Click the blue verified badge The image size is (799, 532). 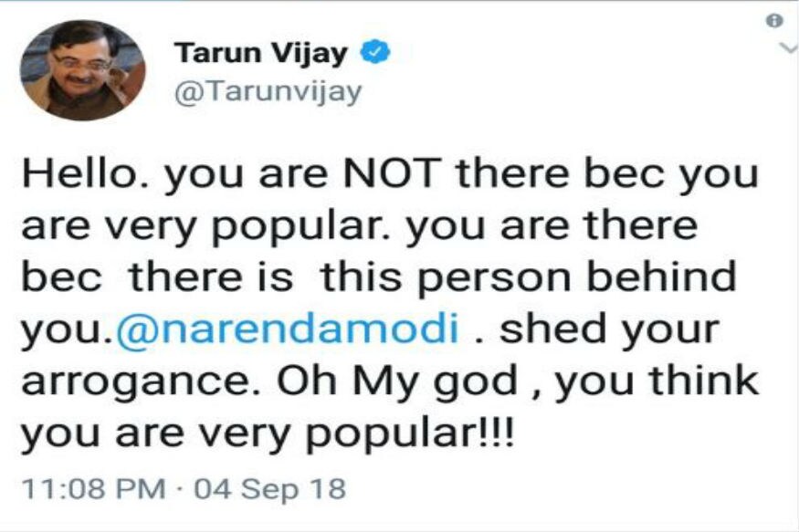pyautogui.click(x=375, y=51)
